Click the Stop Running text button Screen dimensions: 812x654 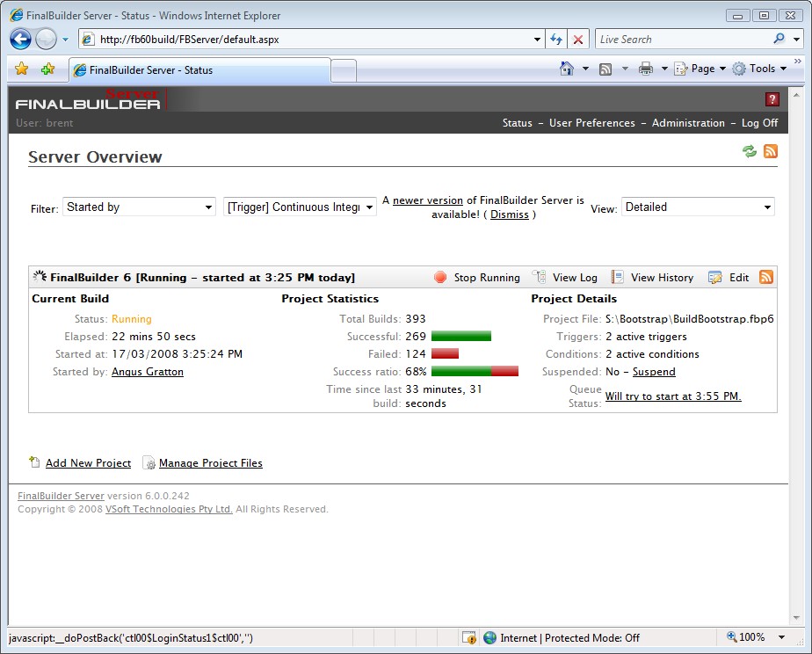(487, 278)
